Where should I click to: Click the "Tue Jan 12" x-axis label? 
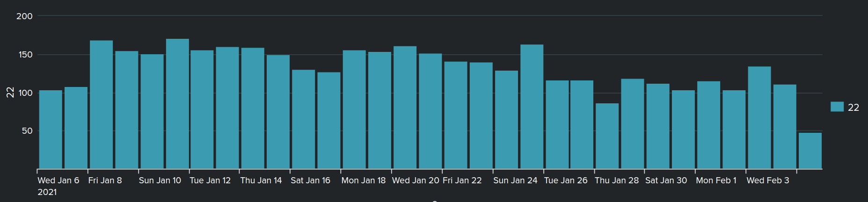[210, 180]
